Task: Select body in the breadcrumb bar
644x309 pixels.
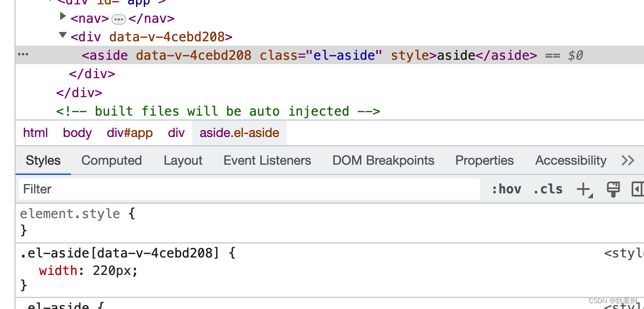Action: pos(77,133)
